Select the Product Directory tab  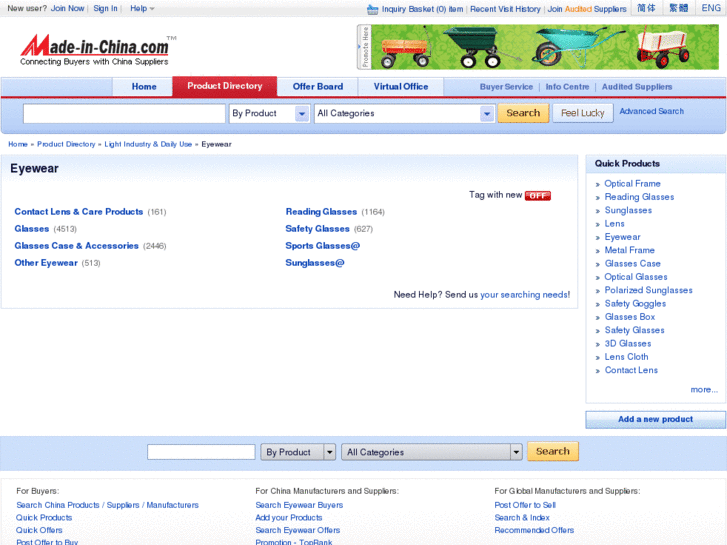(224, 86)
